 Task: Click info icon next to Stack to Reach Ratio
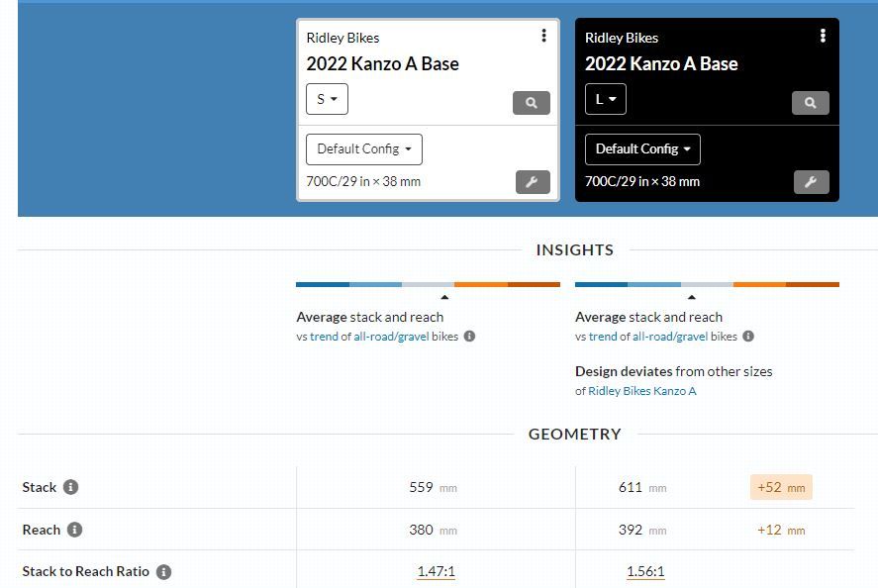coord(164,571)
